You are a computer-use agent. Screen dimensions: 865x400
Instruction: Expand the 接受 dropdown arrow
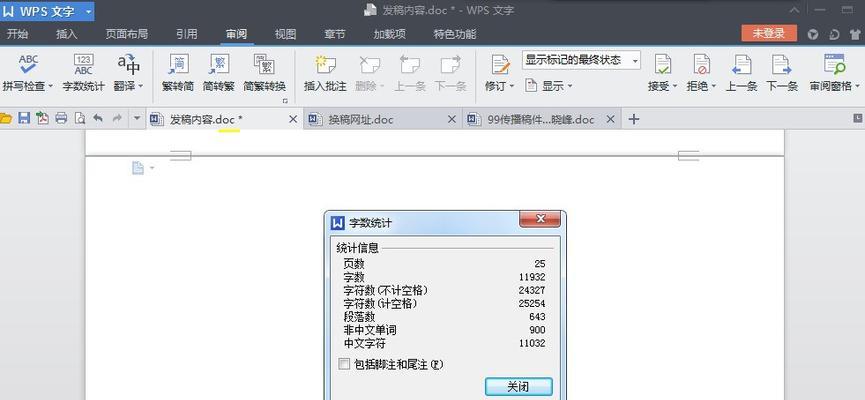pos(675,86)
